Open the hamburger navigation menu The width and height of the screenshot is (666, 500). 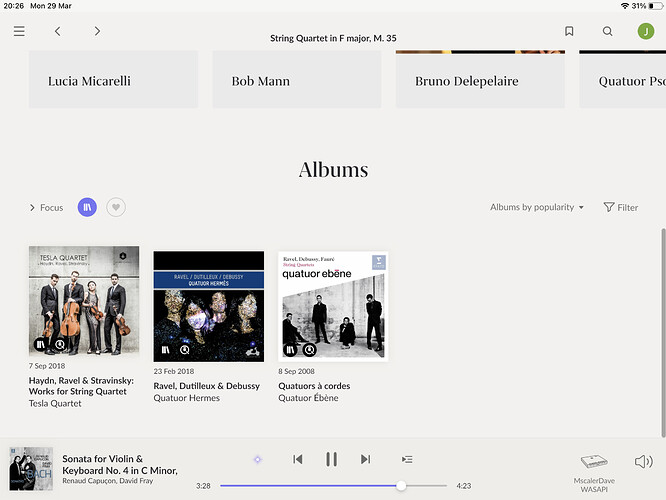(19, 31)
